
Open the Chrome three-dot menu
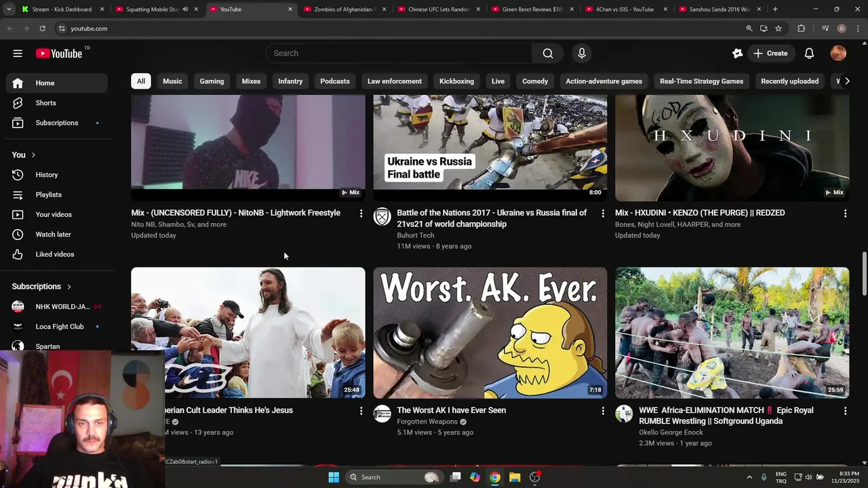click(858, 28)
